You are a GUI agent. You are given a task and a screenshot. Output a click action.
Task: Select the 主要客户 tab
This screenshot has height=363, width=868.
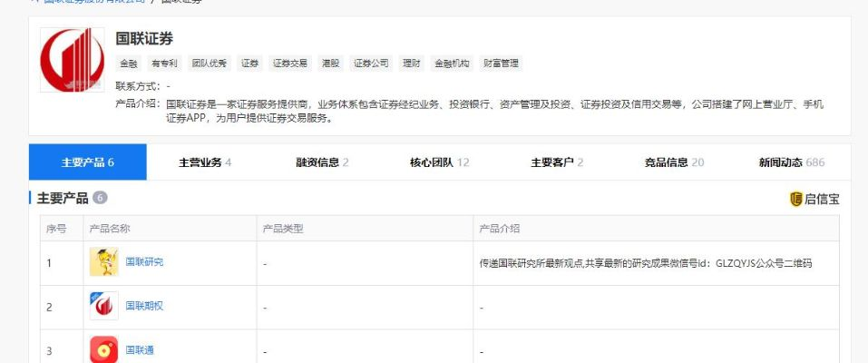point(557,162)
